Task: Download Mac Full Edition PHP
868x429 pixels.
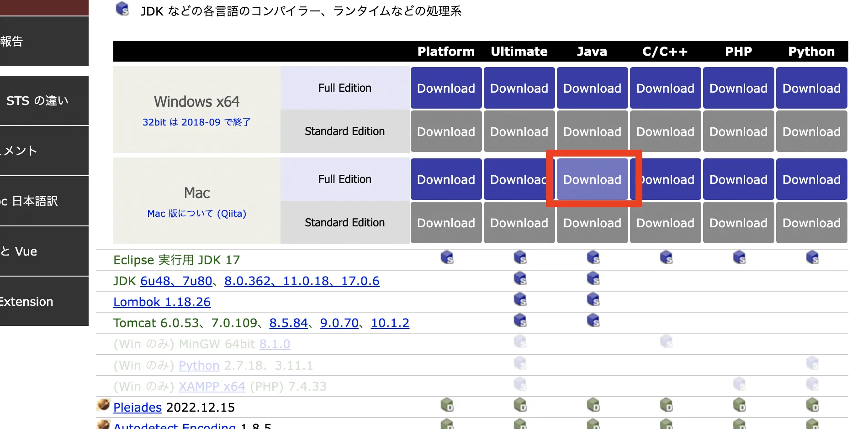Action: 739,179
